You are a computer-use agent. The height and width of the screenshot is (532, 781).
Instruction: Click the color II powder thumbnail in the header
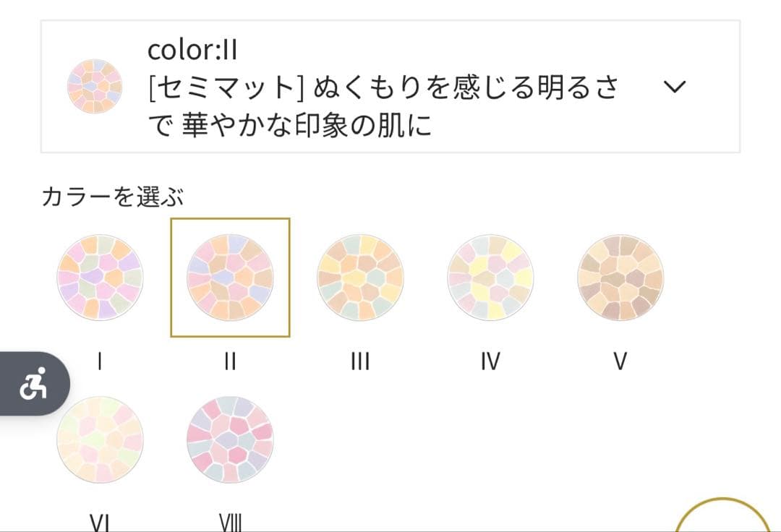(93, 86)
